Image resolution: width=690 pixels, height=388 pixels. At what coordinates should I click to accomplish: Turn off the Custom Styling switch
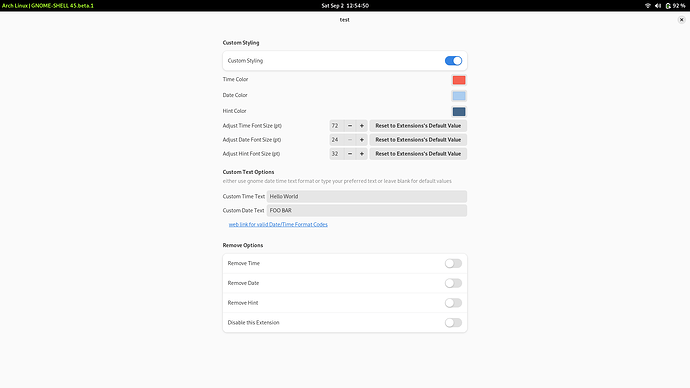pyautogui.click(x=453, y=61)
